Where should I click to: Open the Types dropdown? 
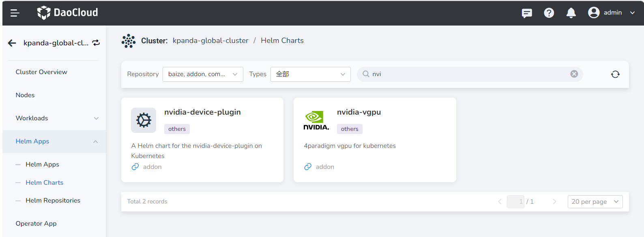[310, 74]
